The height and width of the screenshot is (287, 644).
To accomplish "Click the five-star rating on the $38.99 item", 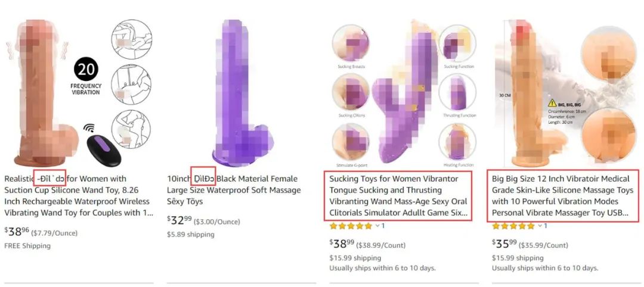I will 351,226.
